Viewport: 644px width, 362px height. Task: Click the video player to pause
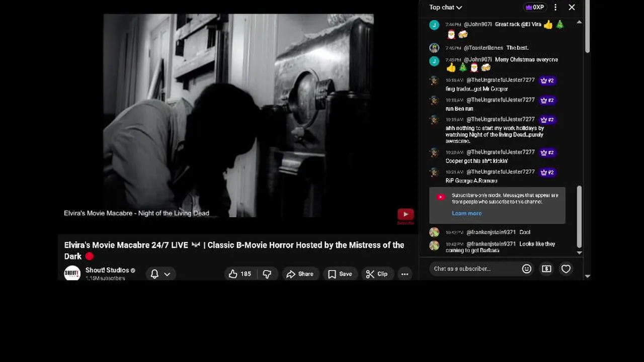pyautogui.click(x=238, y=116)
